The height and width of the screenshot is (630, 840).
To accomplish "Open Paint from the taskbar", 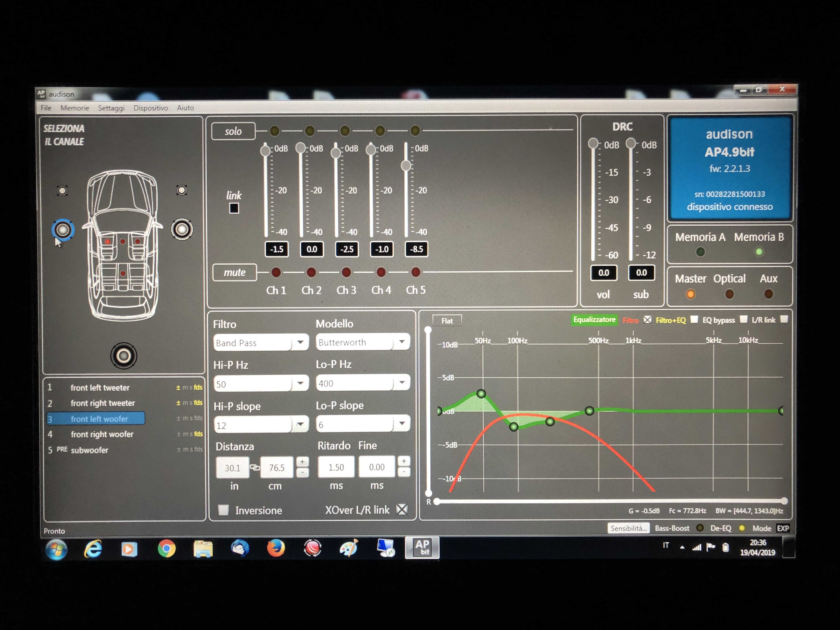I will [349, 548].
